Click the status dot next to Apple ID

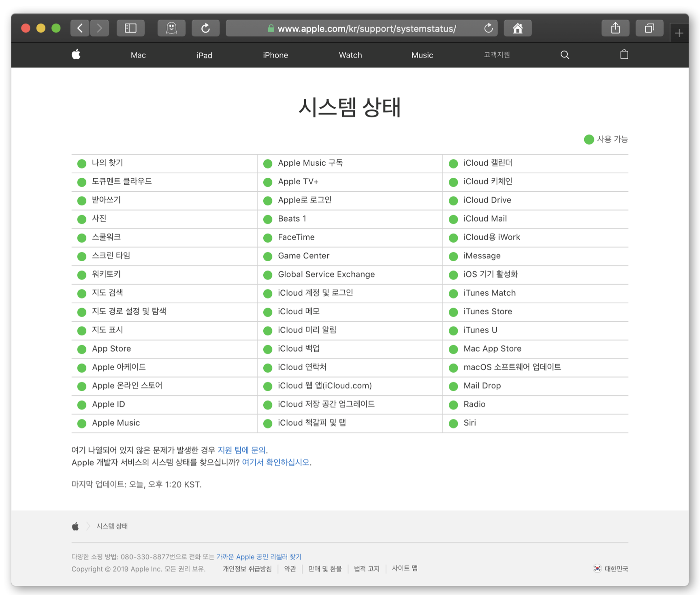click(x=82, y=405)
